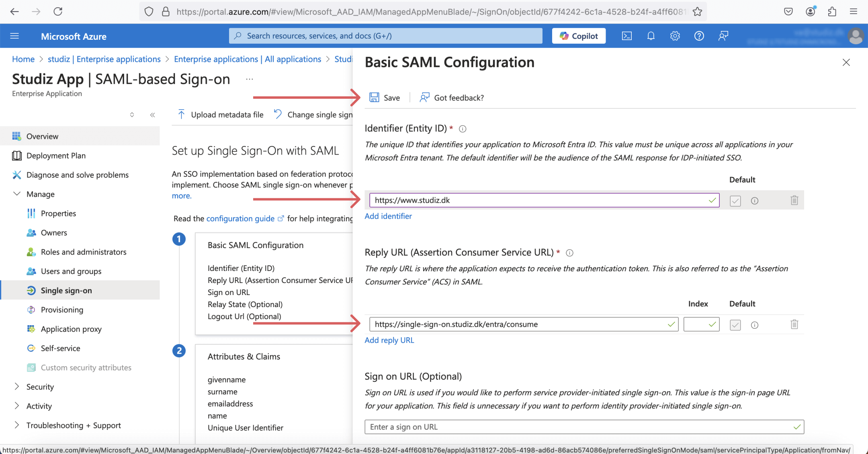
Task: Click the top bar feedback icon
Action: 723,36
